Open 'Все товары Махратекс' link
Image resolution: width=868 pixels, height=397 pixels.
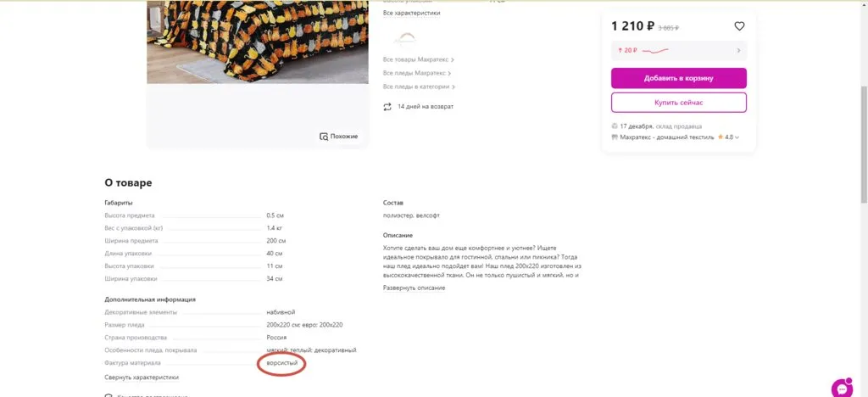coord(415,60)
